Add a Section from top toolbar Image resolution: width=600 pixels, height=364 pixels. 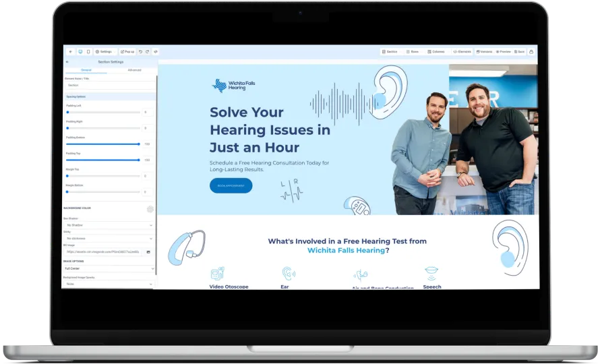390,52
